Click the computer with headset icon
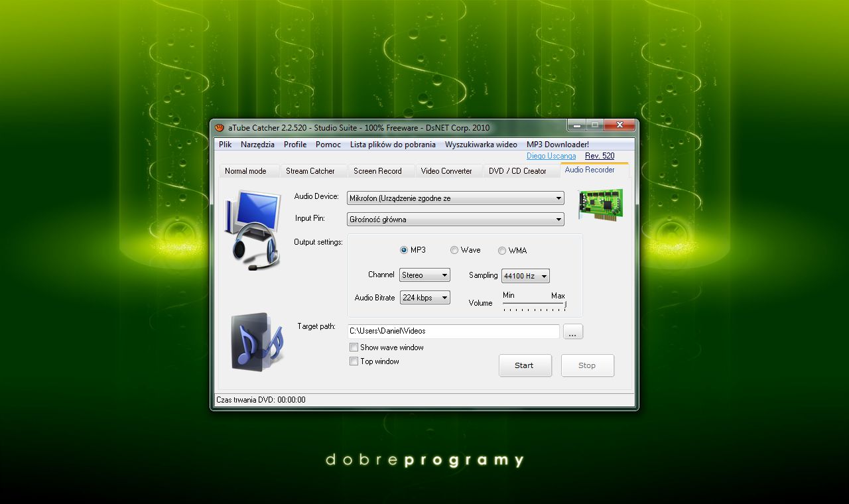Viewport: 849px width, 504px height. [x=254, y=230]
